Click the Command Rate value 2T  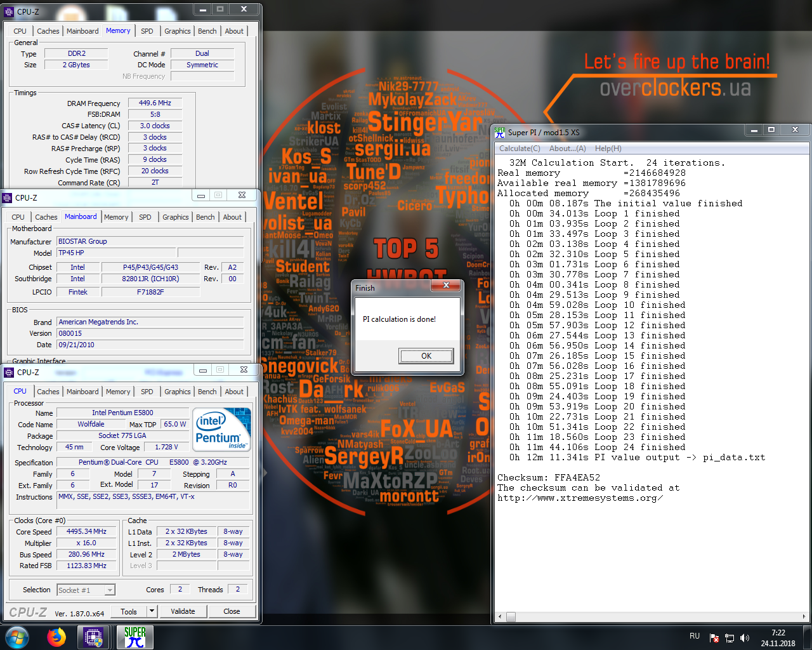pos(155,182)
